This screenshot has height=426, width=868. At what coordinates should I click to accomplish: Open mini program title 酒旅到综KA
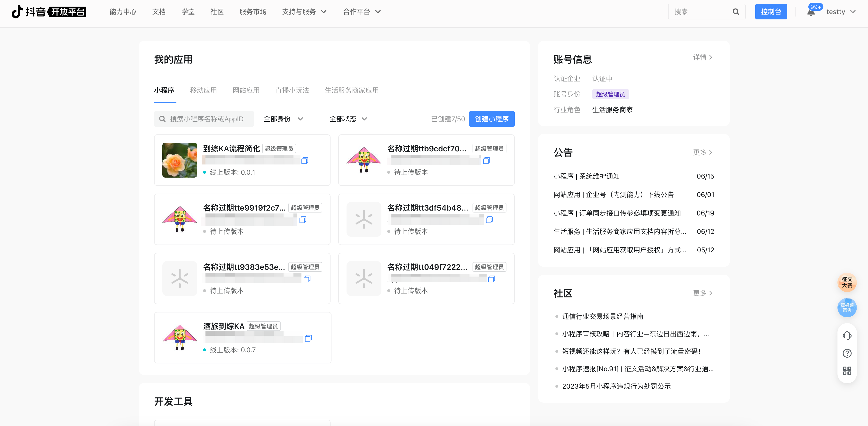pos(223,327)
